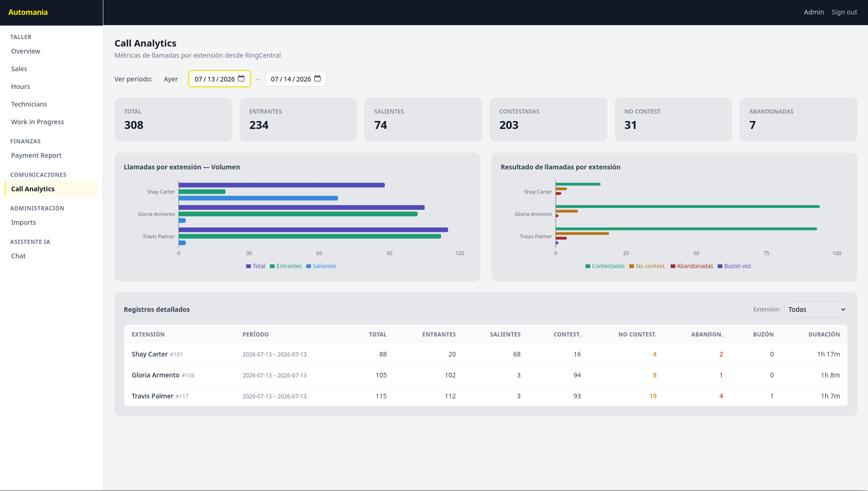Select the Ayer period preset
This screenshot has height=491, width=868.
click(171, 79)
